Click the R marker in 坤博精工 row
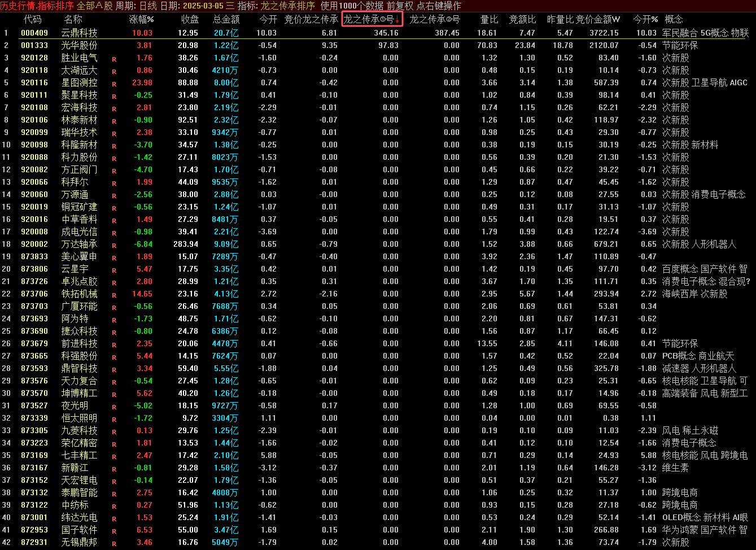The image size is (756, 550). pyautogui.click(x=114, y=394)
